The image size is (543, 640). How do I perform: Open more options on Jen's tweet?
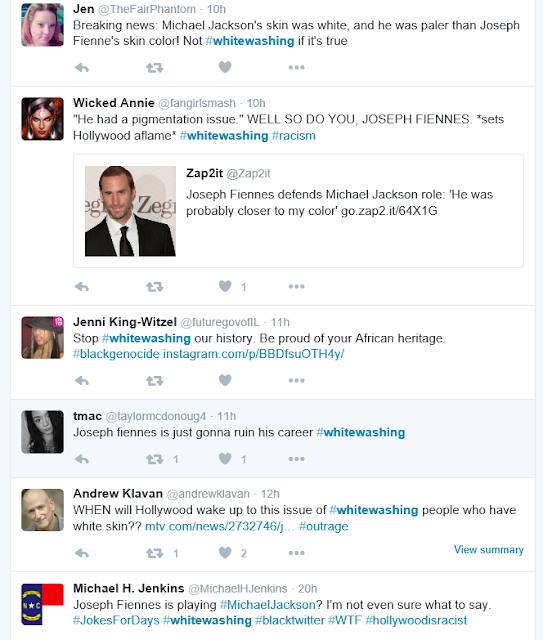tap(296, 67)
